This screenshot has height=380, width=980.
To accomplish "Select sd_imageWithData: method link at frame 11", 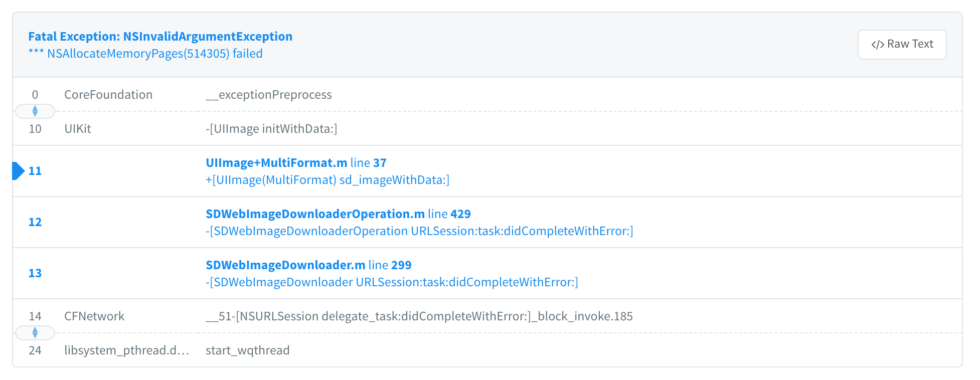I will (x=327, y=179).
